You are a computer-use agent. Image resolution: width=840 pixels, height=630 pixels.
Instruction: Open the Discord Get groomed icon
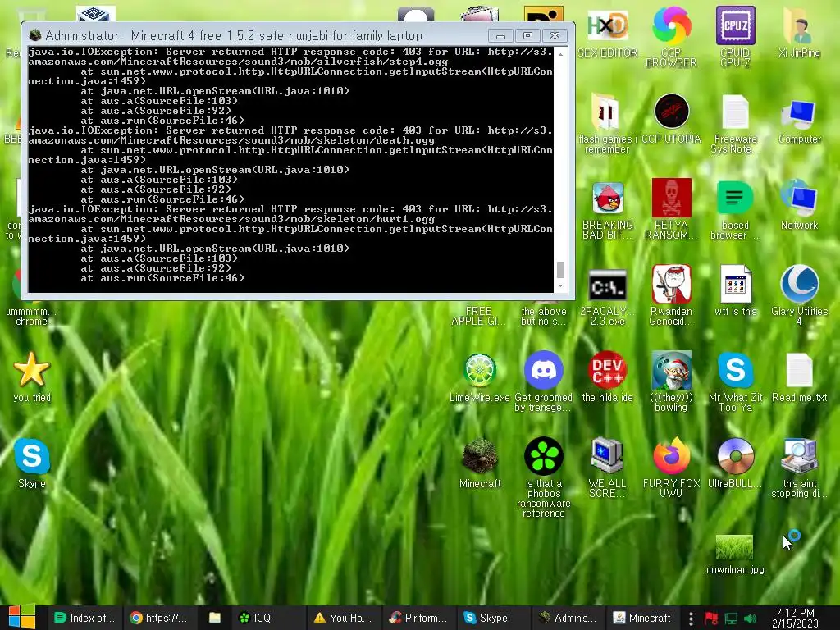(543, 370)
